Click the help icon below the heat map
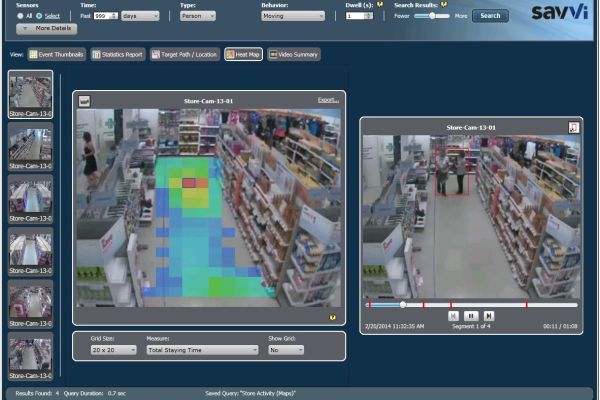 coord(332,317)
